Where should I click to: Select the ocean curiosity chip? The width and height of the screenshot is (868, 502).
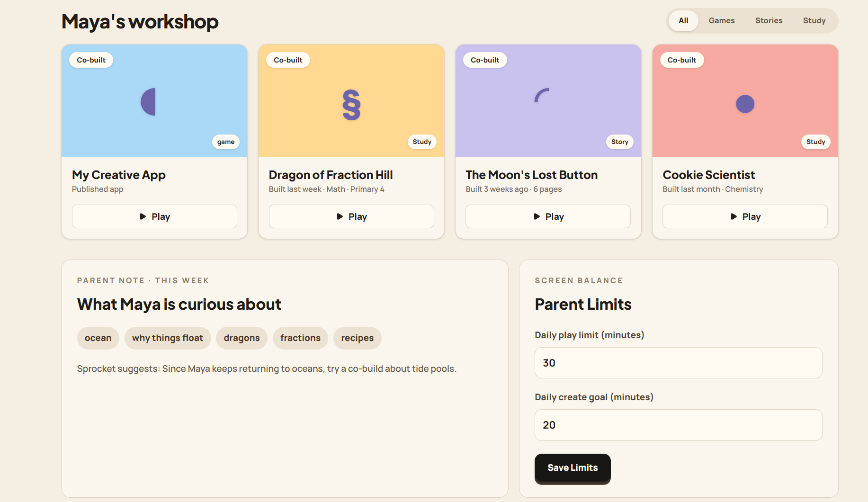tap(98, 338)
